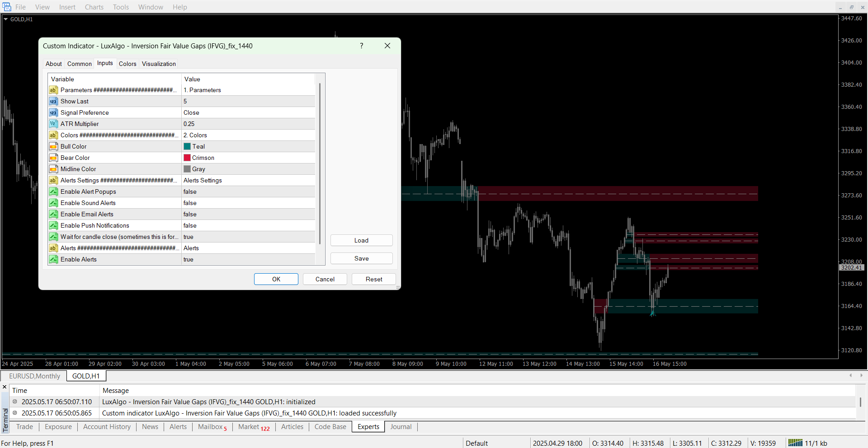This screenshot has height=448, width=868.
Task: Open the File menu
Action: coord(20,7)
